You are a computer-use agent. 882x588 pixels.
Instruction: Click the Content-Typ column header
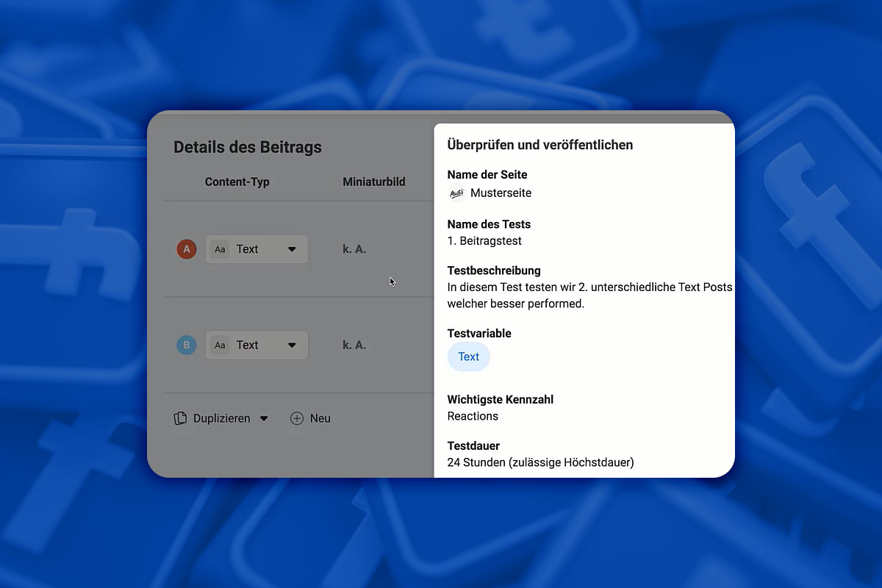click(x=237, y=182)
